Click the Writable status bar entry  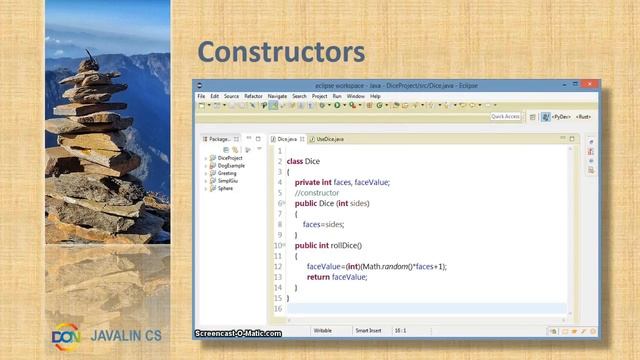[x=322, y=331]
